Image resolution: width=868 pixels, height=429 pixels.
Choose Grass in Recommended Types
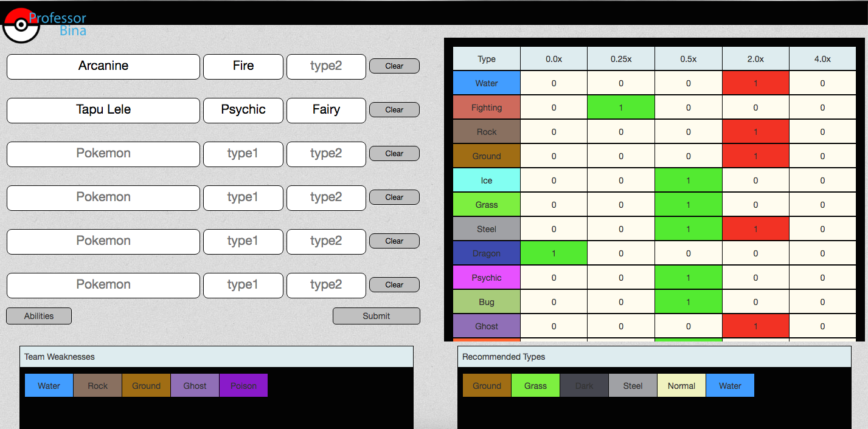pyautogui.click(x=535, y=386)
